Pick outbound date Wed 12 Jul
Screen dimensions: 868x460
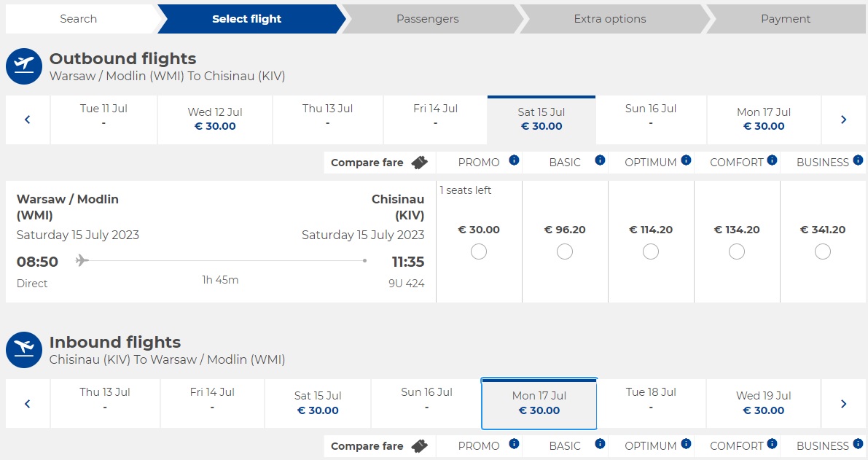pyautogui.click(x=215, y=120)
